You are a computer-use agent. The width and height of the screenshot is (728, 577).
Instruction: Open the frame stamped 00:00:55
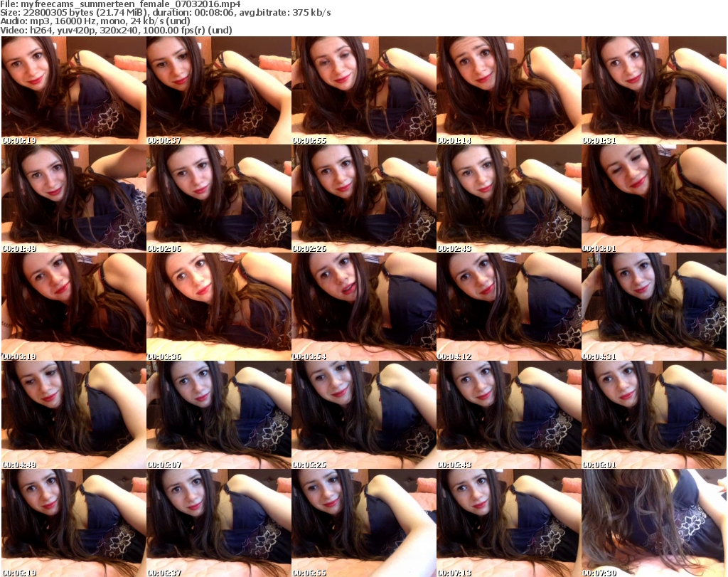(x=364, y=90)
